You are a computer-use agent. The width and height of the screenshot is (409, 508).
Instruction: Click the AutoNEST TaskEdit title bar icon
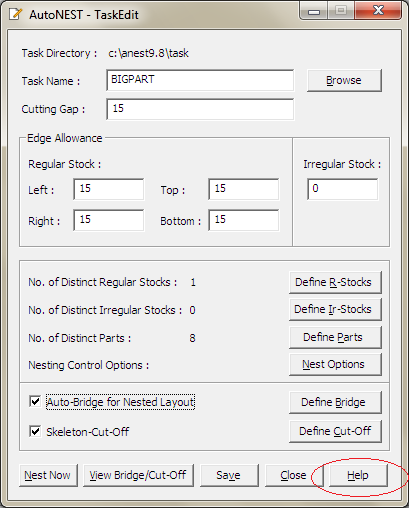[x=16, y=14]
